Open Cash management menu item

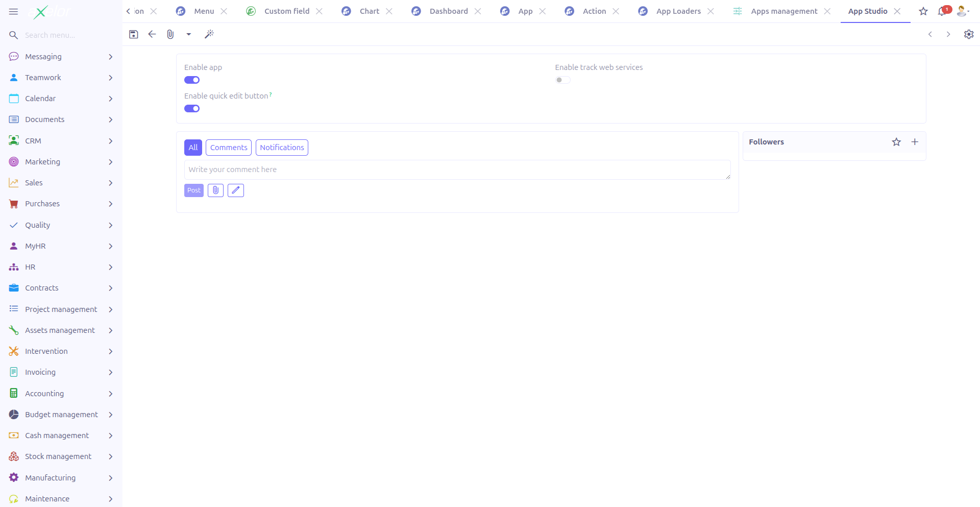click(x=61, y=436)
